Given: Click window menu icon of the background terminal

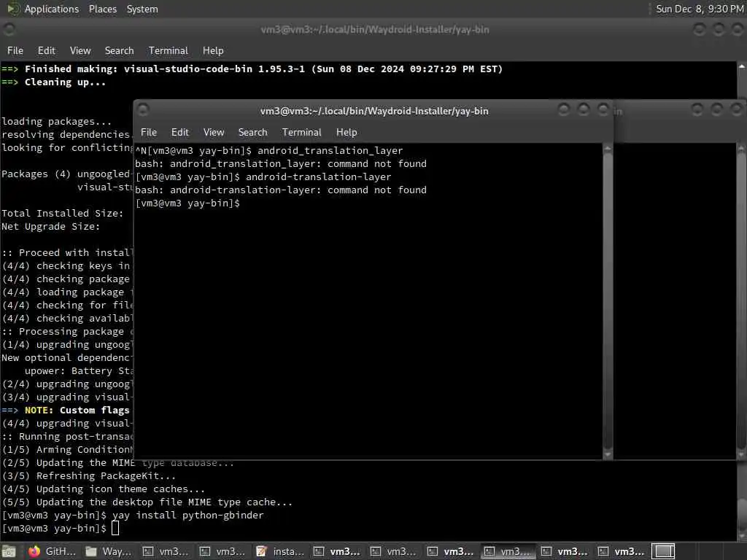Looking at the screenshot, I should pos(9,29).
